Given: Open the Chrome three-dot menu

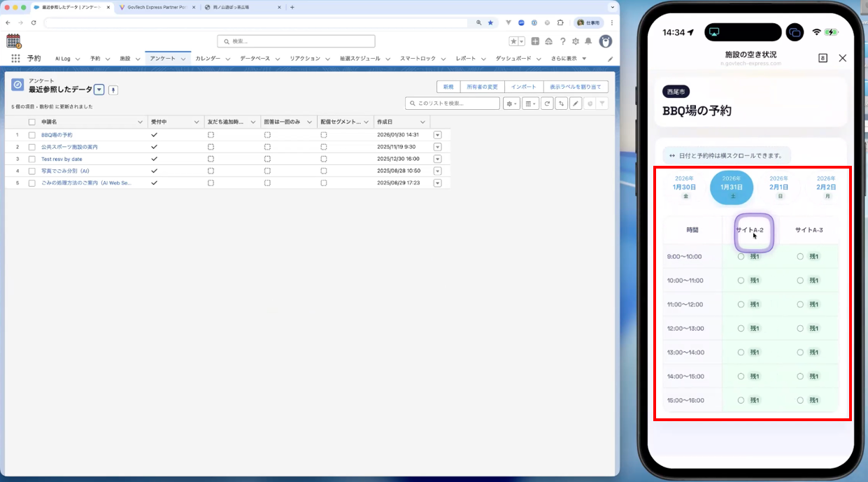Looking at the screenshot, I should pos(611,23).
